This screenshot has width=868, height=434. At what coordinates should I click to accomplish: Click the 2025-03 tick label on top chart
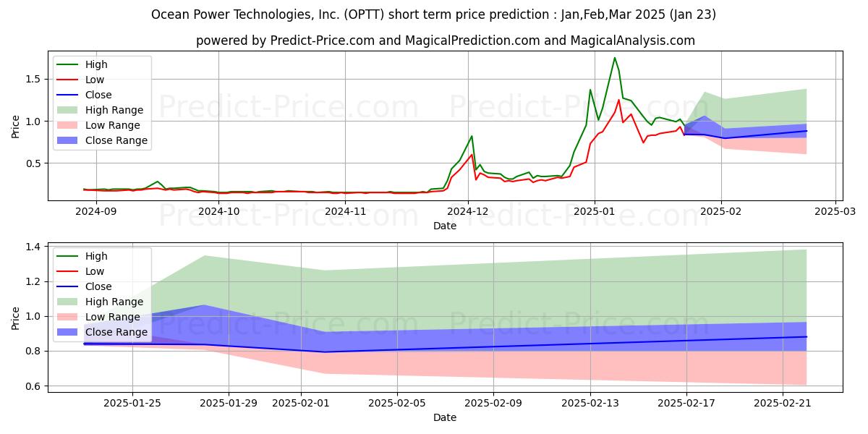pos(835,211)
